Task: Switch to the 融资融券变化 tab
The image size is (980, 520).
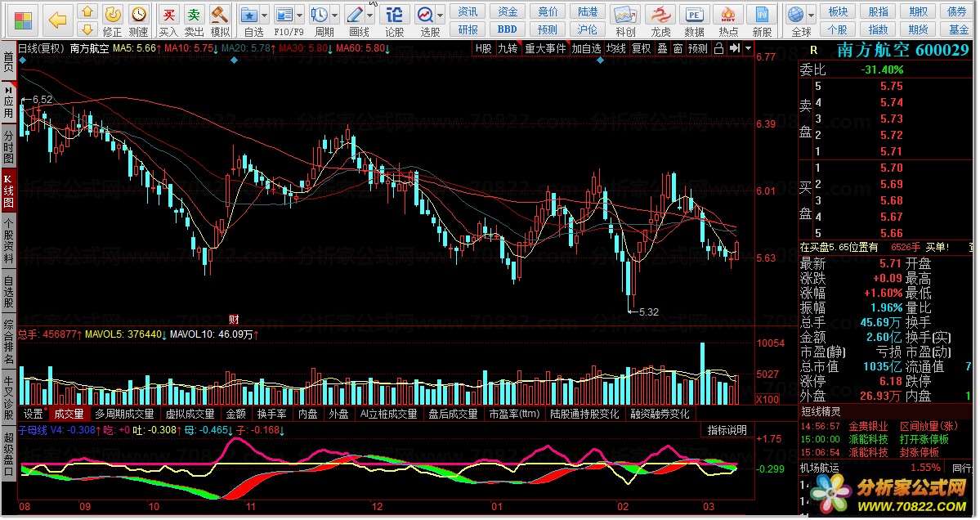Action: [660, 414]
